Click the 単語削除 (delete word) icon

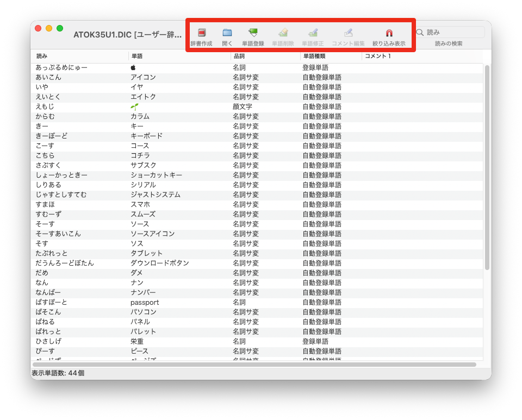click(283, 33)
